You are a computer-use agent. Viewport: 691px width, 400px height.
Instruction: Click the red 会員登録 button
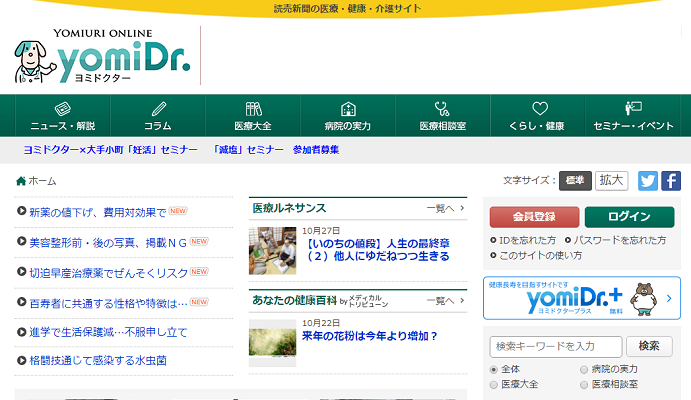534,217
